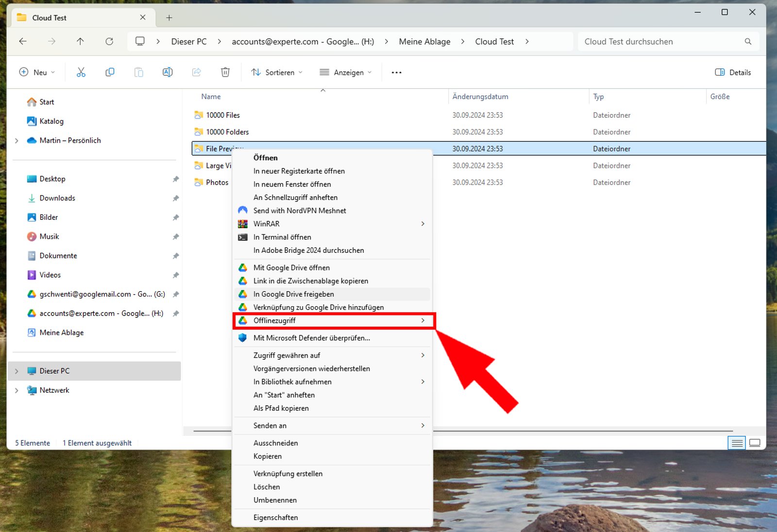Viewport: 777px width, 532px height.
Task: Switch to thumbnail view in the status bar
Action: point(755,443)
